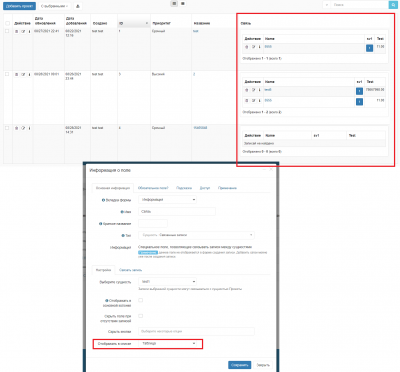The image size is (400, 372).
Task: Switch to list view icon at top center
Action: click(174, 4)
